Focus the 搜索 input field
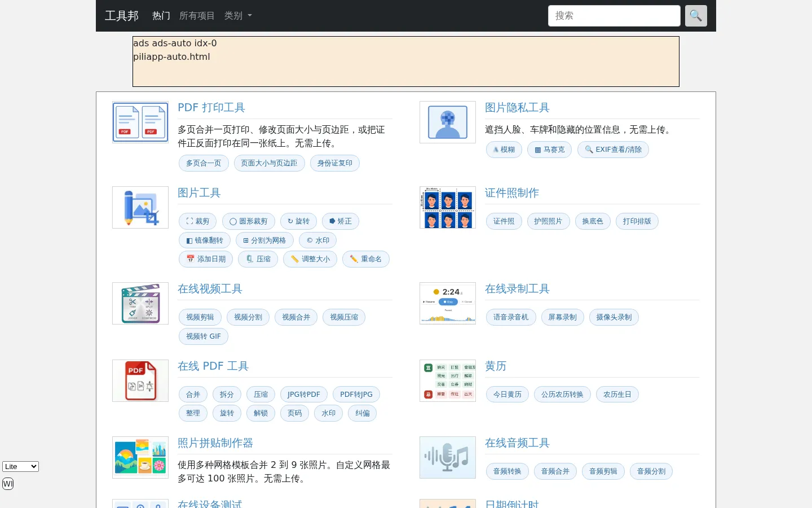This screenshot has height=508, width=812. (x=614, y=16)
